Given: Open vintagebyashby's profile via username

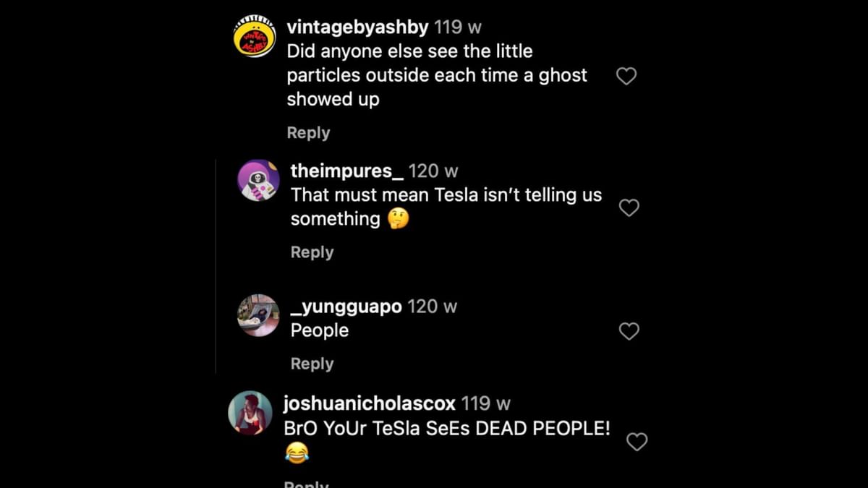Looking at the screenshot, I should [357, 26].
